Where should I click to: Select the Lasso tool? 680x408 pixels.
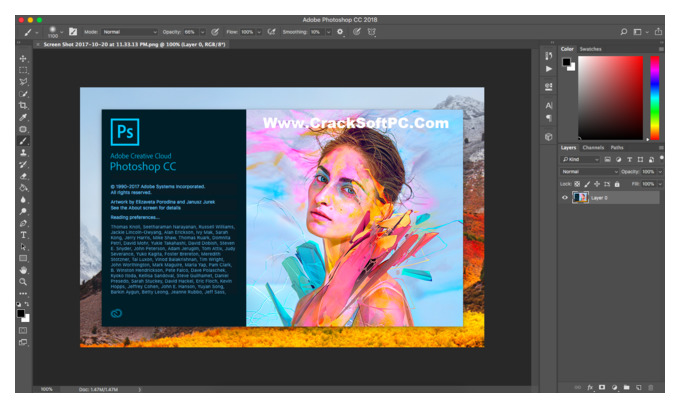point(23,82)
